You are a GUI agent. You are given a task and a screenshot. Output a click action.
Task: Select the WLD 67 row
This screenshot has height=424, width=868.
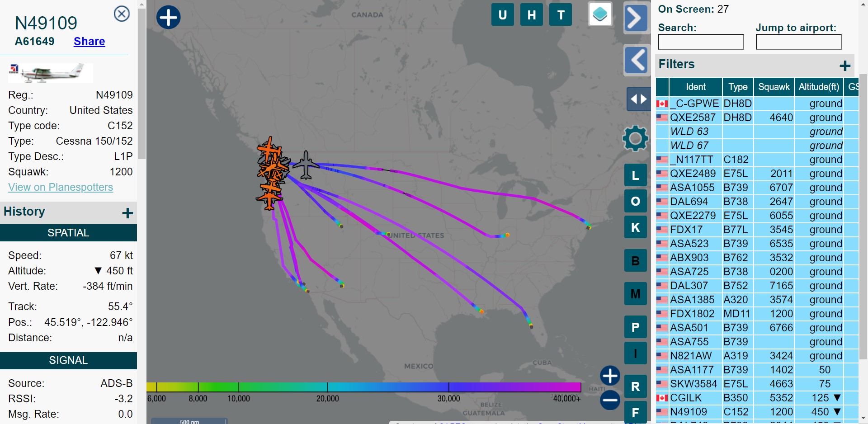[757, 146]
